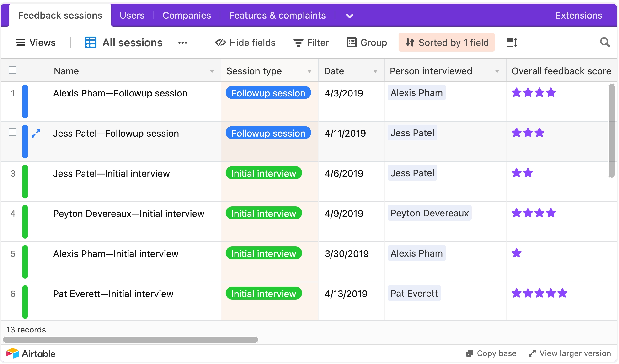The height and width of the screenshot is (364, 619).
Task: Click the Copy base link
Action: click(492, 353)
